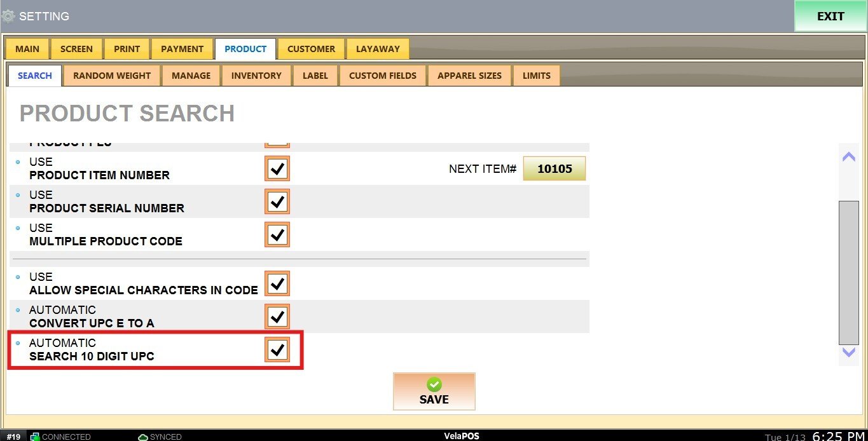Screen dimensions: 868x441
Task: Click the Setting gear icon
Action: (x=8, y=16)
